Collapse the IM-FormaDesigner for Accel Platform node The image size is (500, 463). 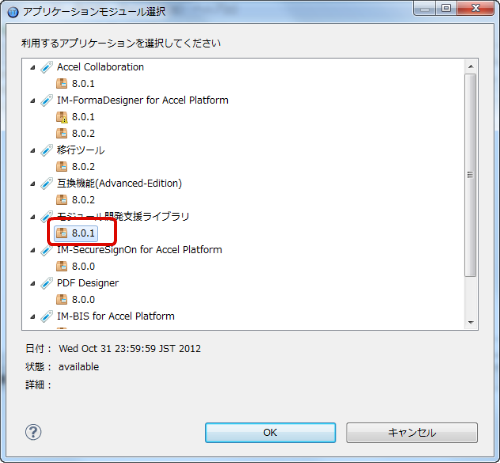[x=33, y=101]
